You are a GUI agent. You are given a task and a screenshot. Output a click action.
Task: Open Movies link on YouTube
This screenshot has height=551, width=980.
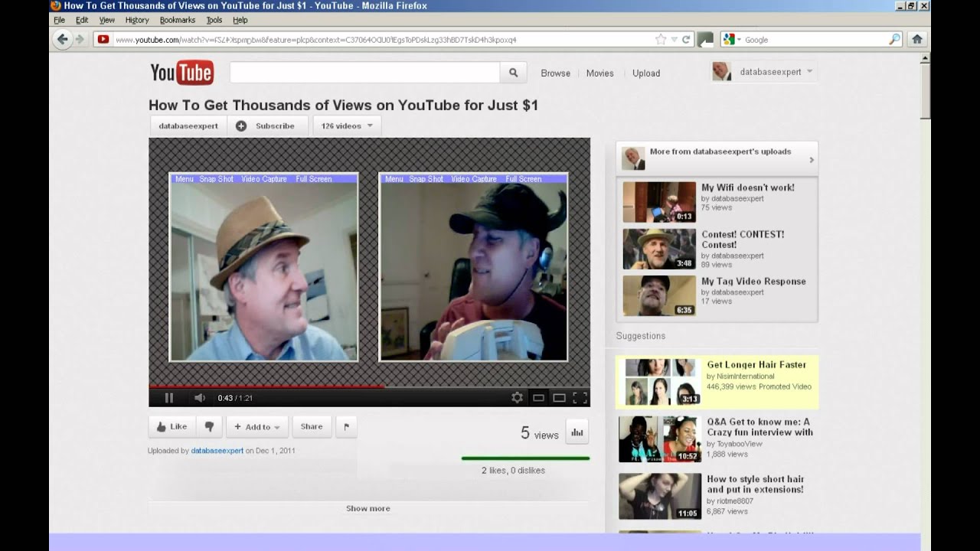(x=599, y=73)
